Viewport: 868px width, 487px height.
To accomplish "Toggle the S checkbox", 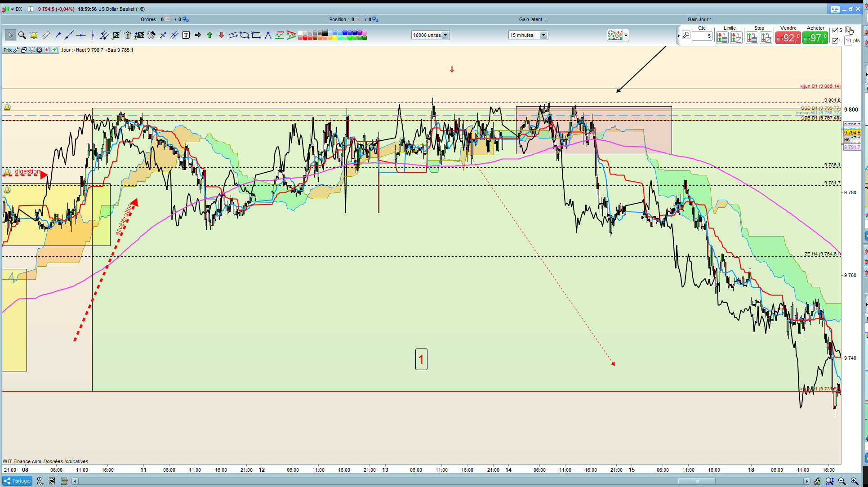I will [x=835, y=30].
